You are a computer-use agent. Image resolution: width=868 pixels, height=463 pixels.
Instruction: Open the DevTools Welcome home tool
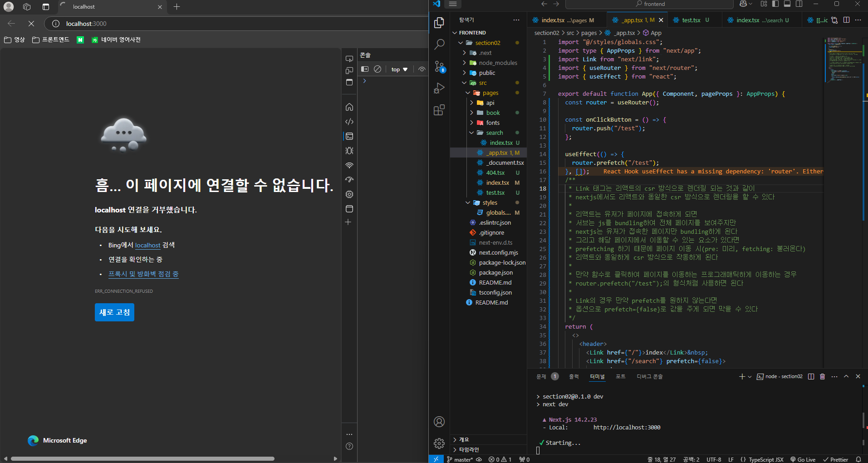(x=349, y=107)
